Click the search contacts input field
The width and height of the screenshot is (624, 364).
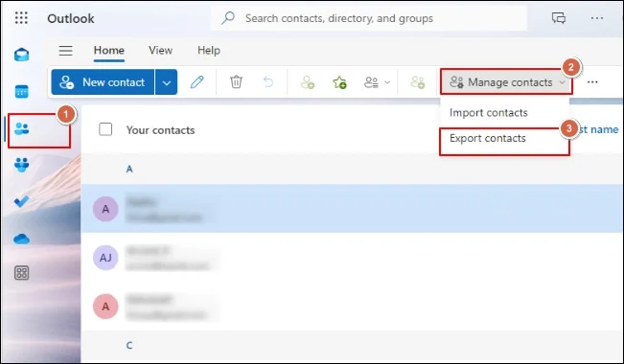tap(368, 18)
